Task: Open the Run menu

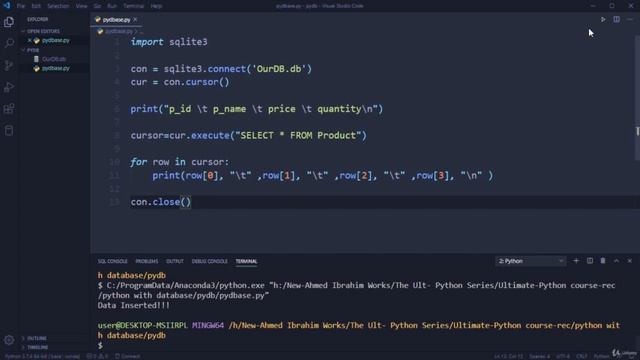Action: click(x=112, y=6)
